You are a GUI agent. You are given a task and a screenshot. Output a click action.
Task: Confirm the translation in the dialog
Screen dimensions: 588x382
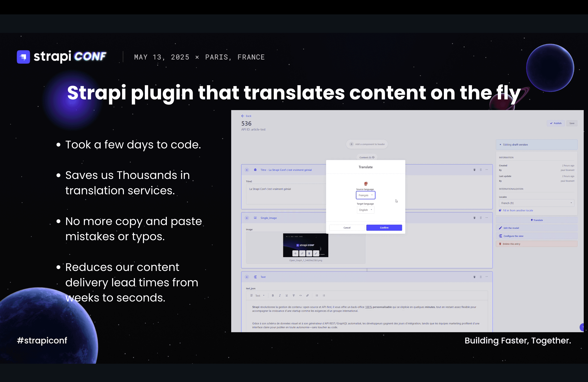(x=384, y=228)
